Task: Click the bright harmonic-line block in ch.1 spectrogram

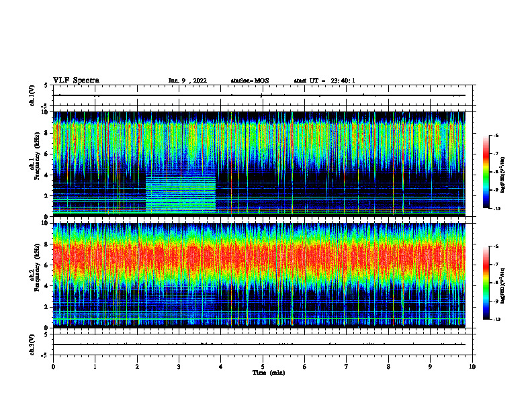Action: 181,193
